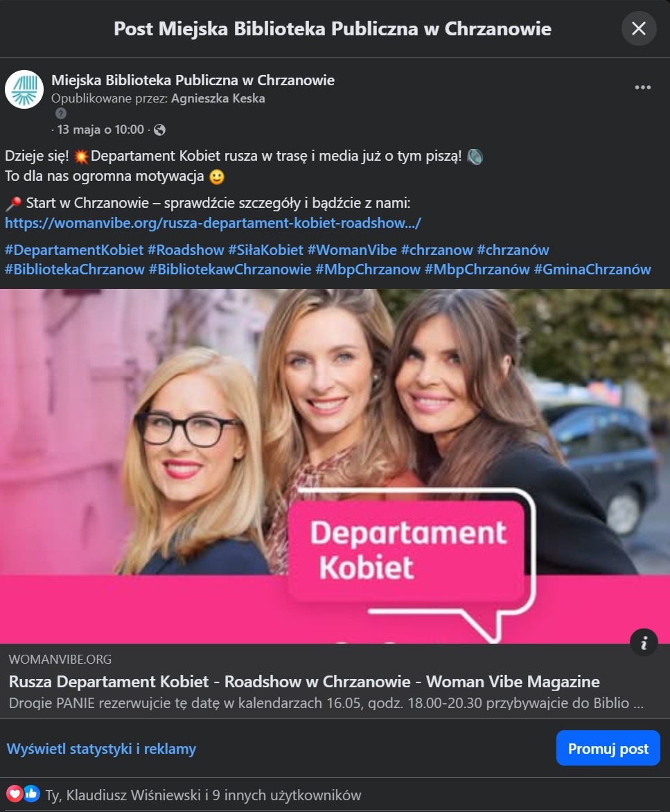Viewport: 670px width, 812px height.
Task: Close the post dialog with X button
Action: pos(639,28)
